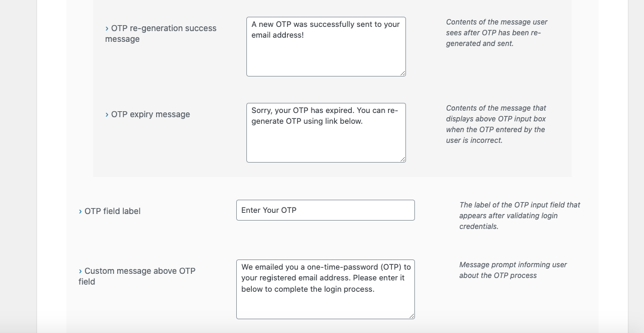Click the 'Message prompt informing user' description
644x333 pixels.
pyautogui.click(x=512, y=270)
